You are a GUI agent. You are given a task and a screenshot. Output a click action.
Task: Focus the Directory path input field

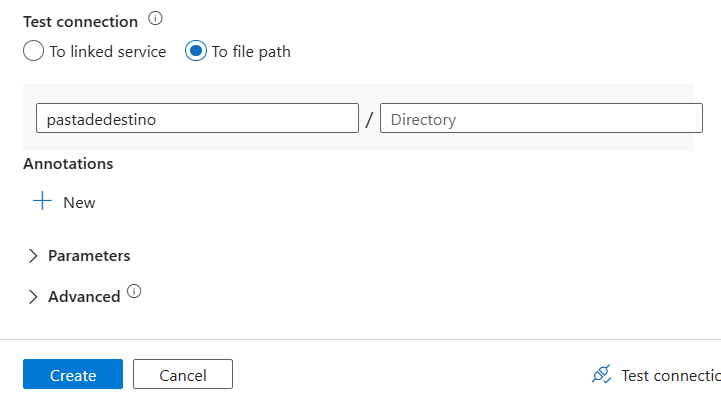coord(541,119)
